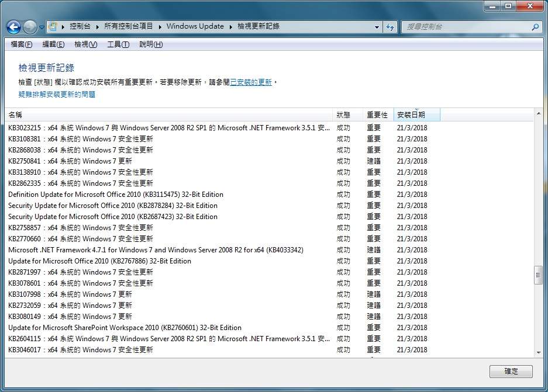
Task: Minimize the update history window
Action: tap(492, 6)
